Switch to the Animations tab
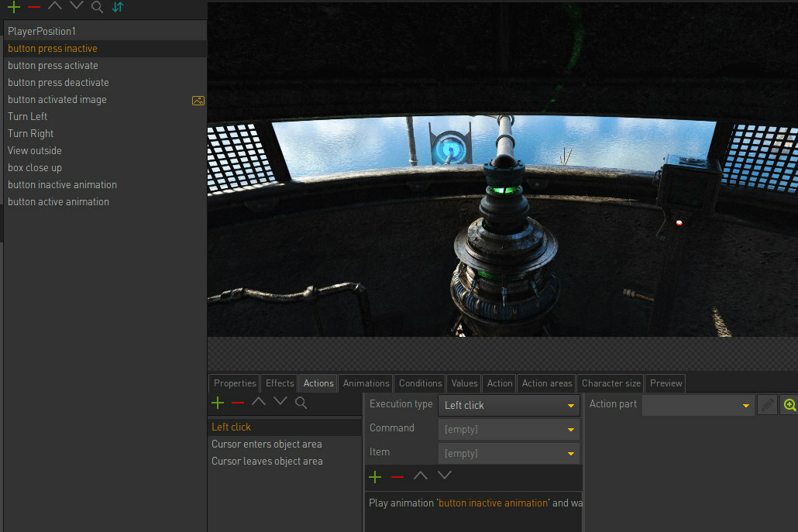This screenshot has height=532, width=798. tap(366, 383)
